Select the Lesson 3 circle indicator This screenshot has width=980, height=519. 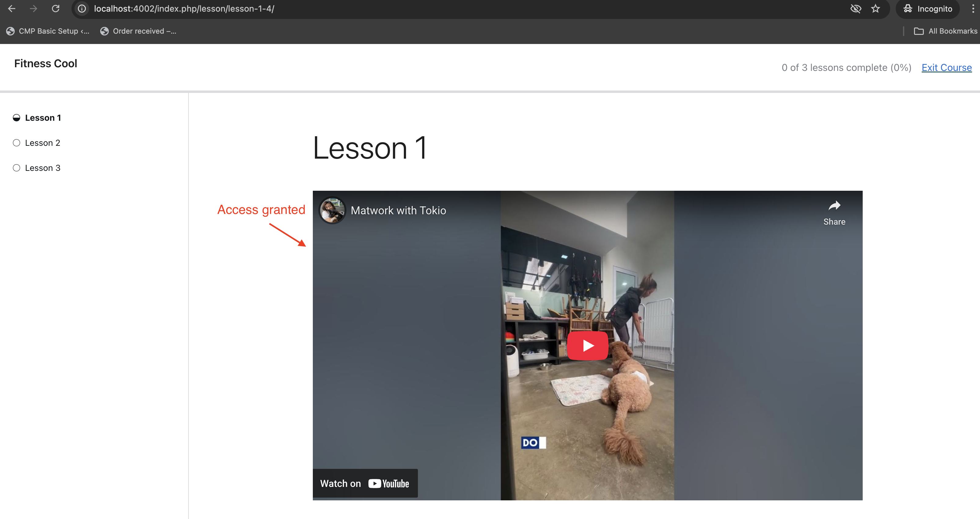(x=16, y=168)
